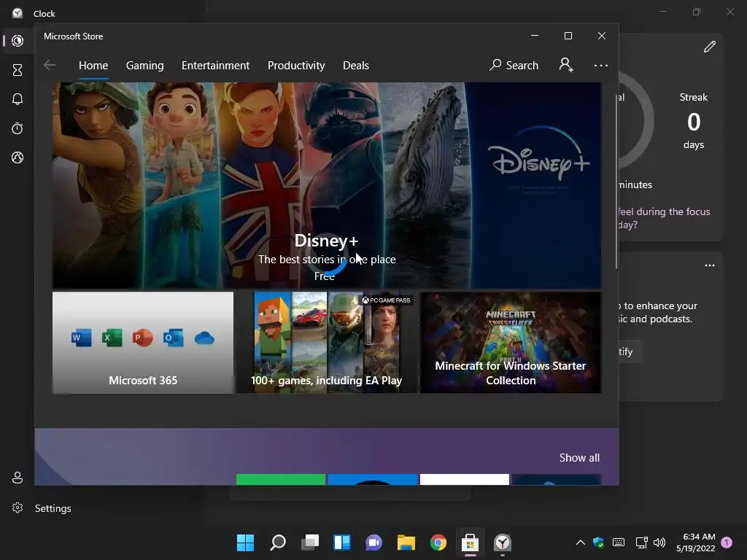Click Search in Microsoft Store
This screenshot has width=747, height=560.
coord(514,65)
